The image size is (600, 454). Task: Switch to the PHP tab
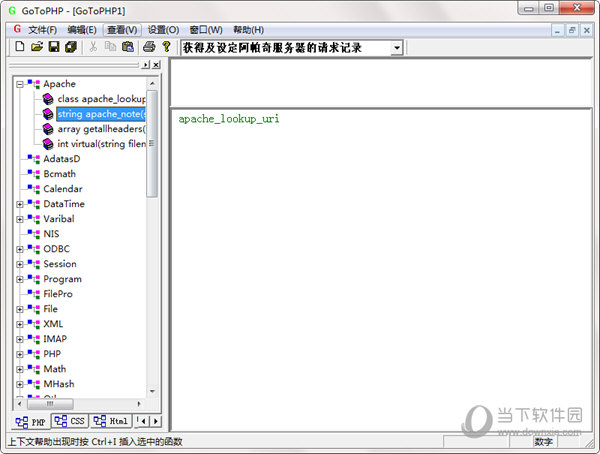[x=30, y=422]
